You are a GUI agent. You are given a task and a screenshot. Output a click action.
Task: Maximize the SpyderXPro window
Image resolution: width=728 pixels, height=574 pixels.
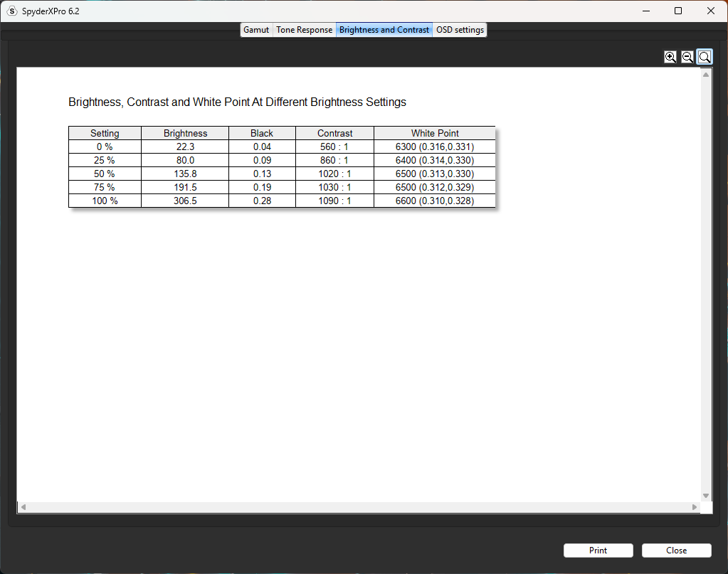coord(678,11)
